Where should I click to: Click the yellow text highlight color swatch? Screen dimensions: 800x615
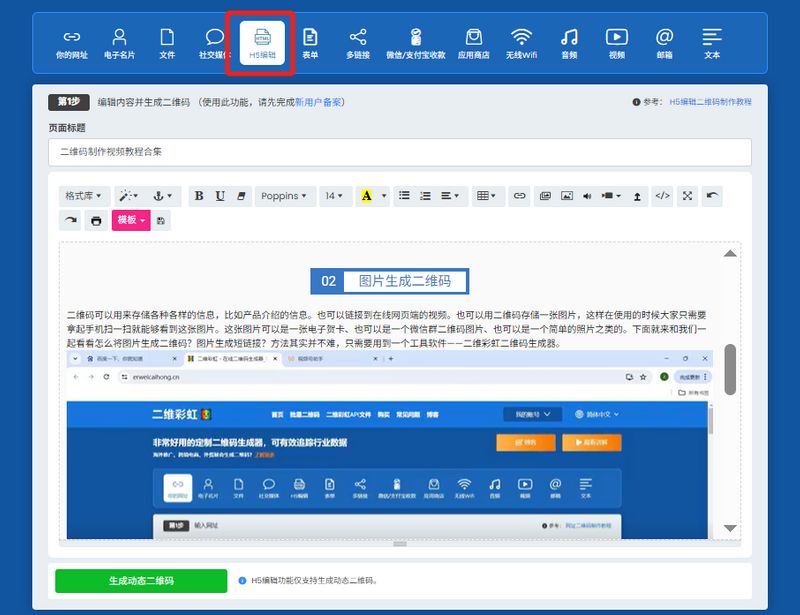366,196
